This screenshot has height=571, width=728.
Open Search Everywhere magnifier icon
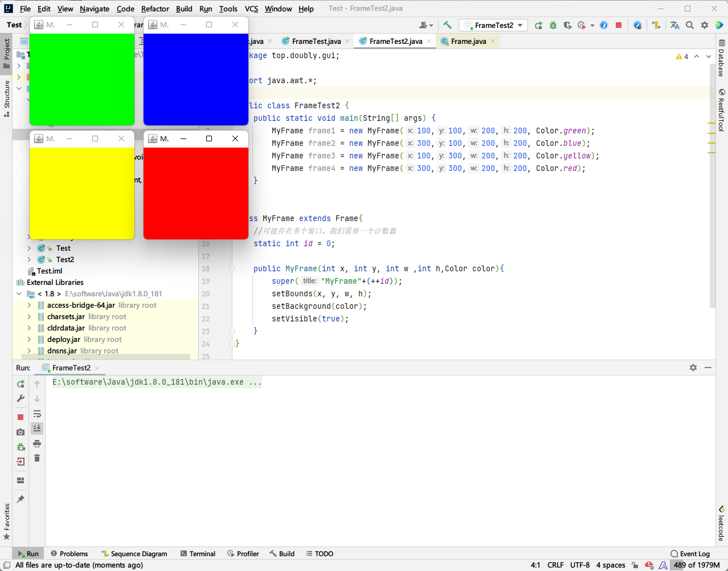(x=690, y=25)
